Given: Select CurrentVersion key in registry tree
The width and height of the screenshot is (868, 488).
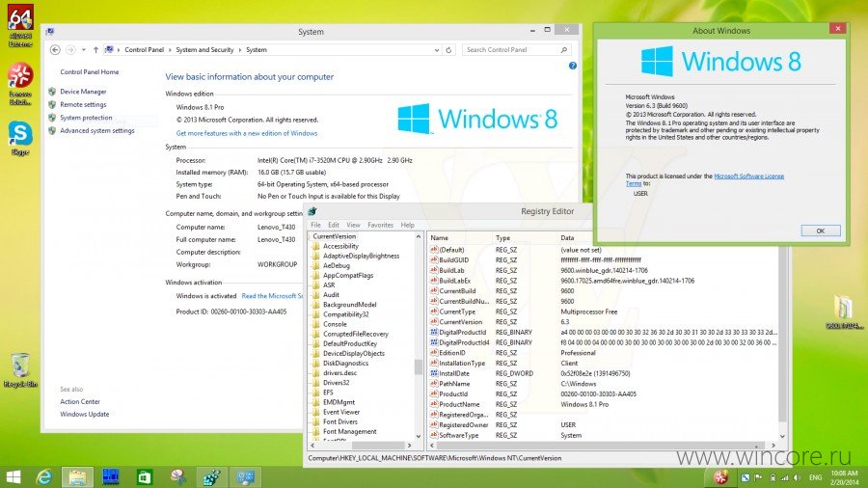Looking at the screenshot, I should pyautogui.click(x=335, y=236).
